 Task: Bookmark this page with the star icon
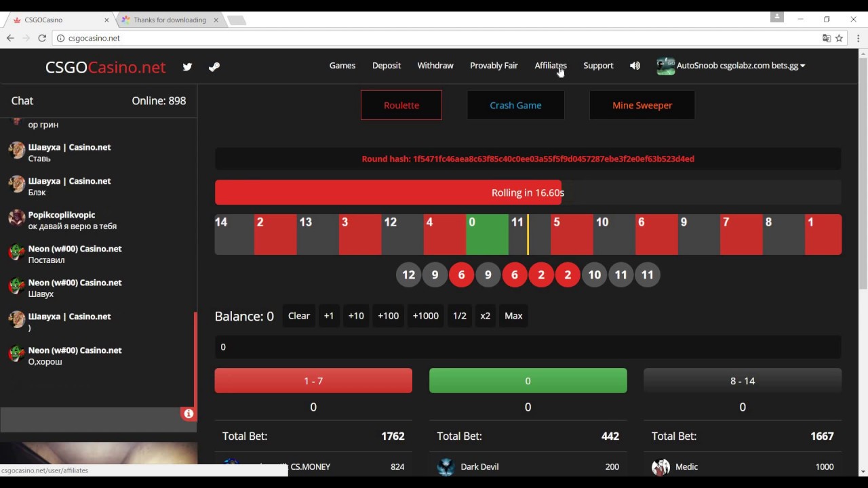tap(839, 38)
